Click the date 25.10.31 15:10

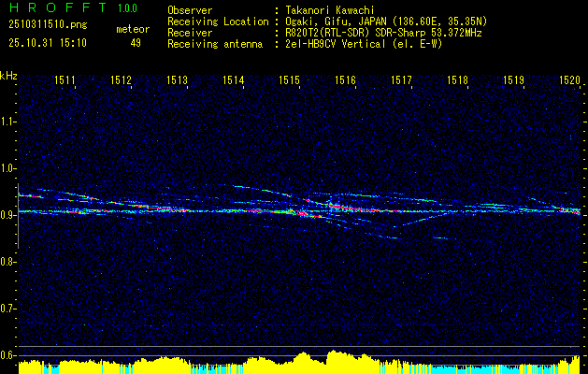(x=48, y=43)
